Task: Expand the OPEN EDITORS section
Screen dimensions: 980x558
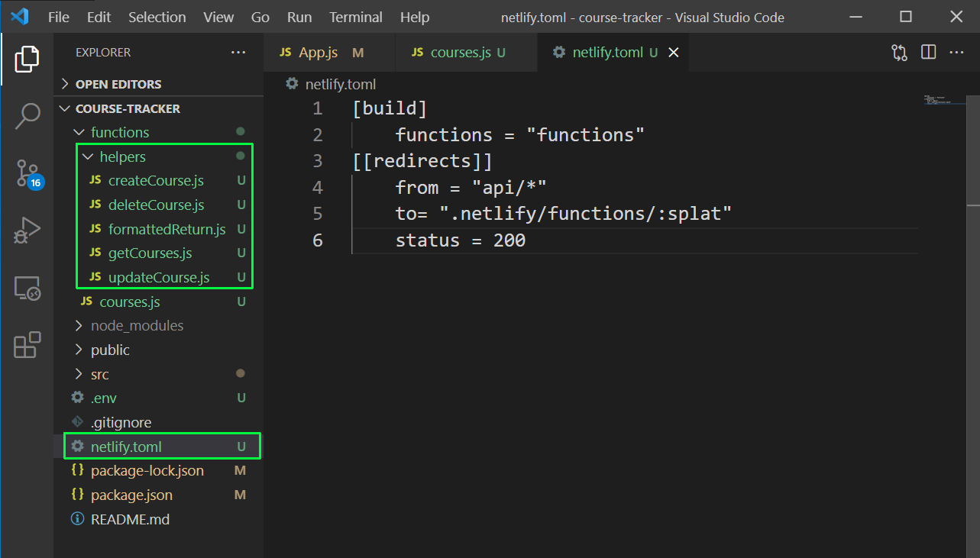Action: coord(66,84)
